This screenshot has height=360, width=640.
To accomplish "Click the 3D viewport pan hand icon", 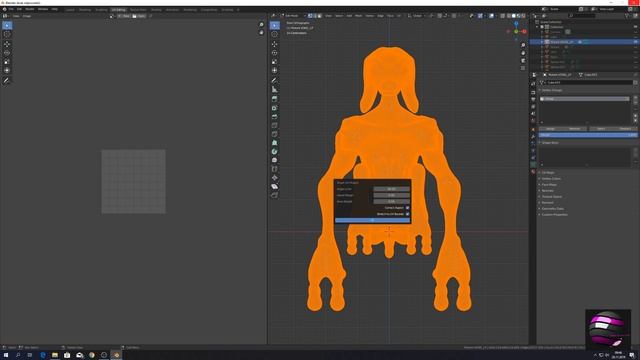I will tap(523, 53).
